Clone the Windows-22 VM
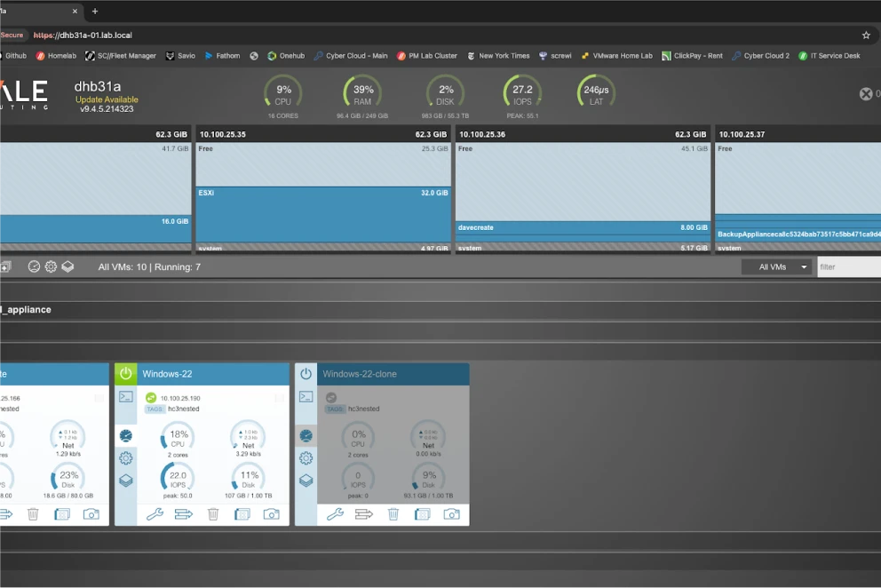 pyautogui.click(x=242, y=513)
